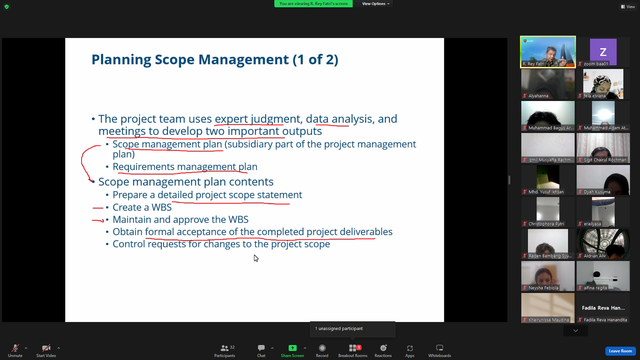Screen dimensions: 640x360
Task: Select Christiophora's video tile
Action: point(548,212)
